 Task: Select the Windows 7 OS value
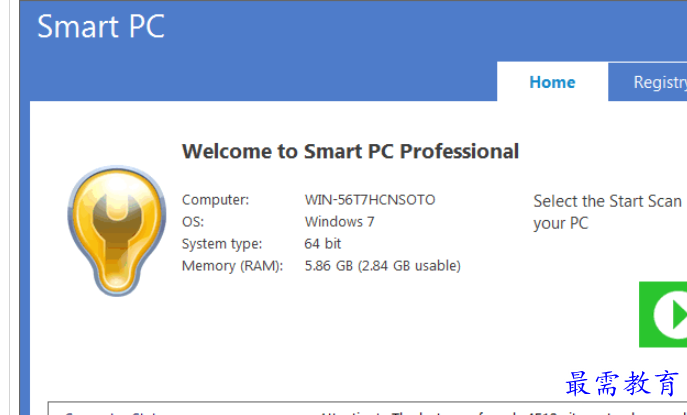339,222
